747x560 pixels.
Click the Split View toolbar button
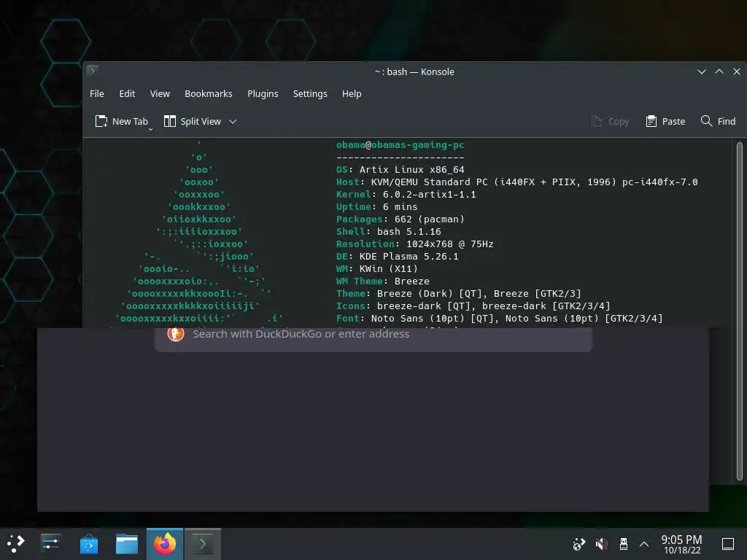(193, 122)
